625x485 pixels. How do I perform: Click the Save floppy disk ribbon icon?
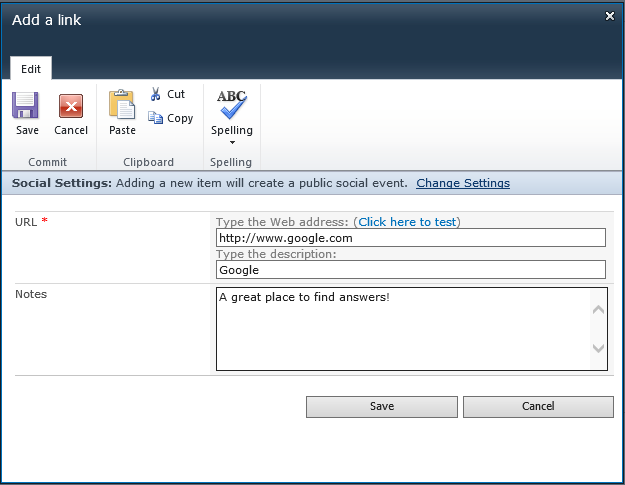coord(26,106)
